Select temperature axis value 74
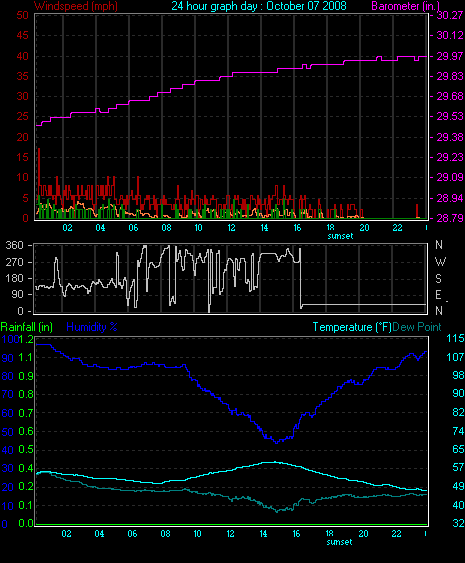This screenshot has width=465, height=563. point(459,431)
